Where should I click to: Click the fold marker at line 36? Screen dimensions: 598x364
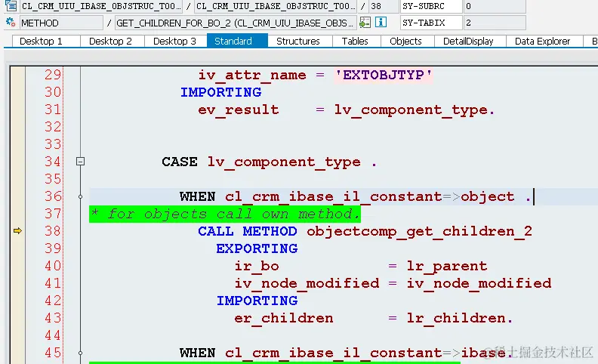coord(80,197)
